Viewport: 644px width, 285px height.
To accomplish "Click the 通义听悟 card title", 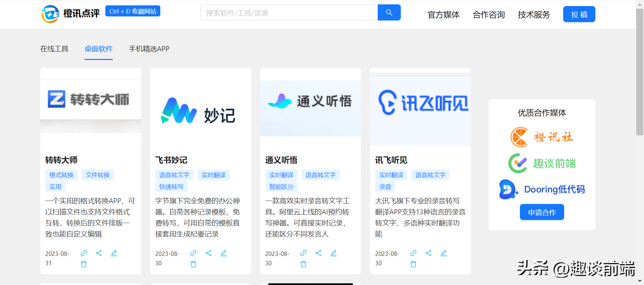I will point(281,160).
